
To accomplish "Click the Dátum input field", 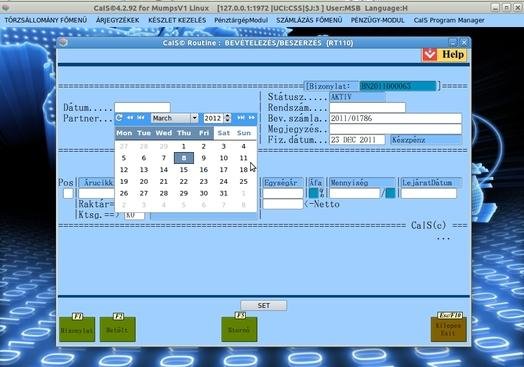I will (142, 107).
